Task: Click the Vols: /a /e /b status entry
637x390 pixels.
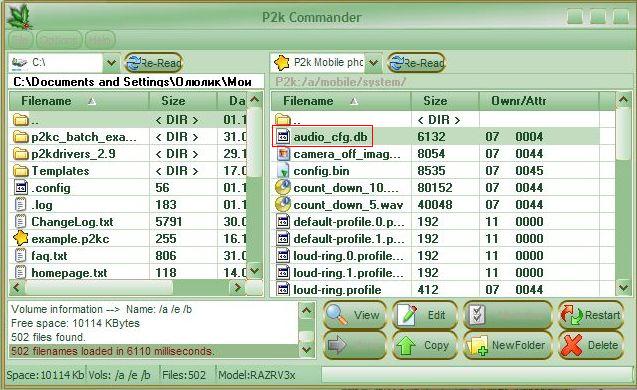Action: tap(119, 375)
